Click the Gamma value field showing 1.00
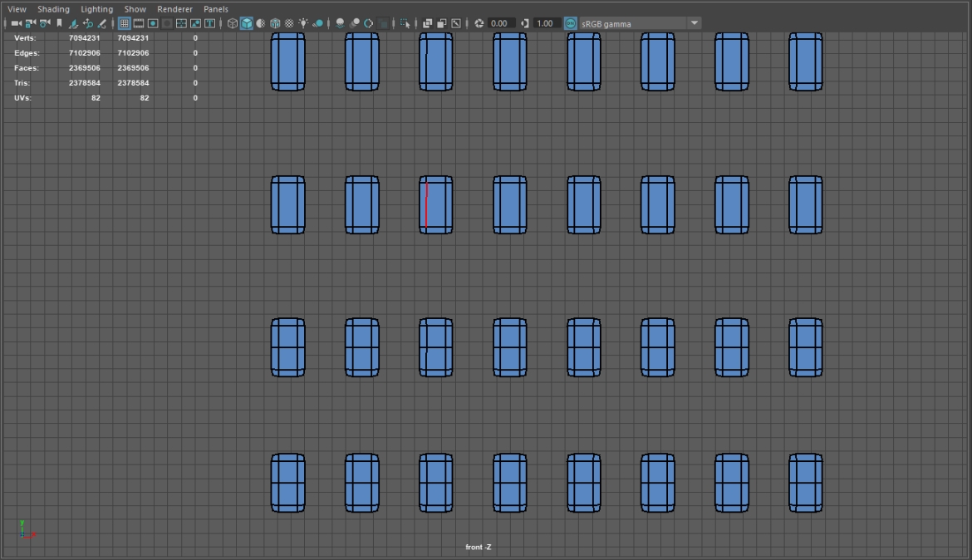The image size is (972, 560). tap(546, 23)
